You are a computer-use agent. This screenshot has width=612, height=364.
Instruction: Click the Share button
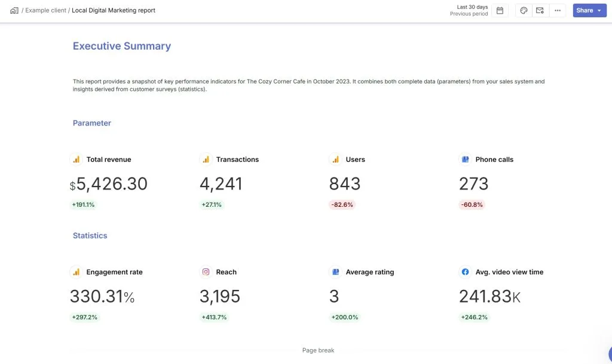589,11
